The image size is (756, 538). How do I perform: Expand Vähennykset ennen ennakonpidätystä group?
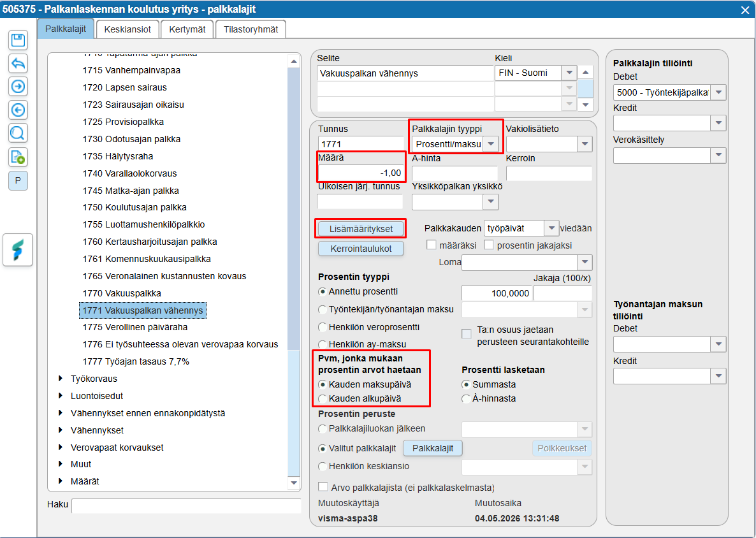pos(61,413)
